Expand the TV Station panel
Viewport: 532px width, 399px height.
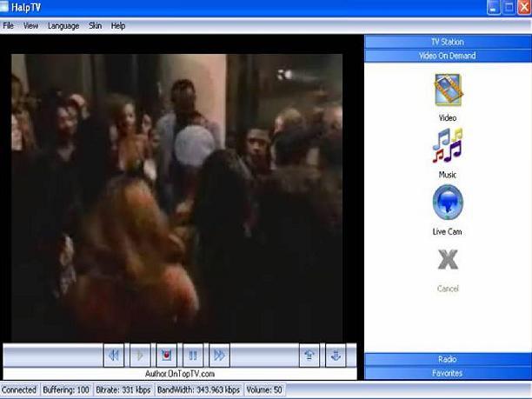tap(448, 42)
